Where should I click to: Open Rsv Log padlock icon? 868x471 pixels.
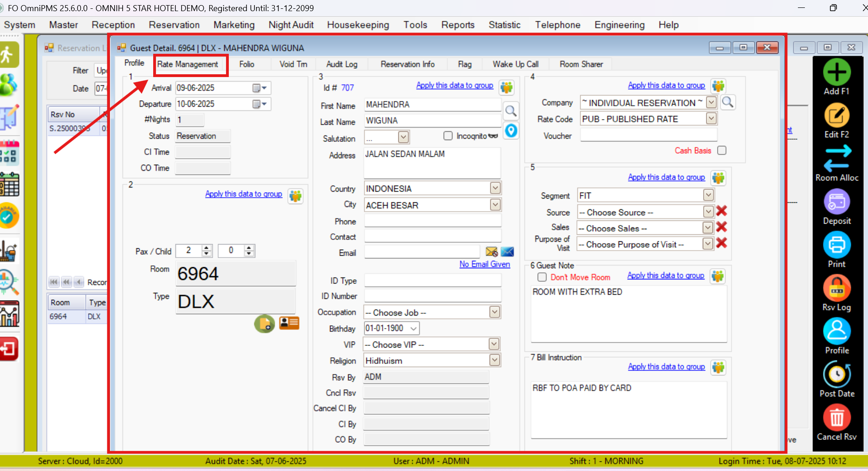coord(836,288)
